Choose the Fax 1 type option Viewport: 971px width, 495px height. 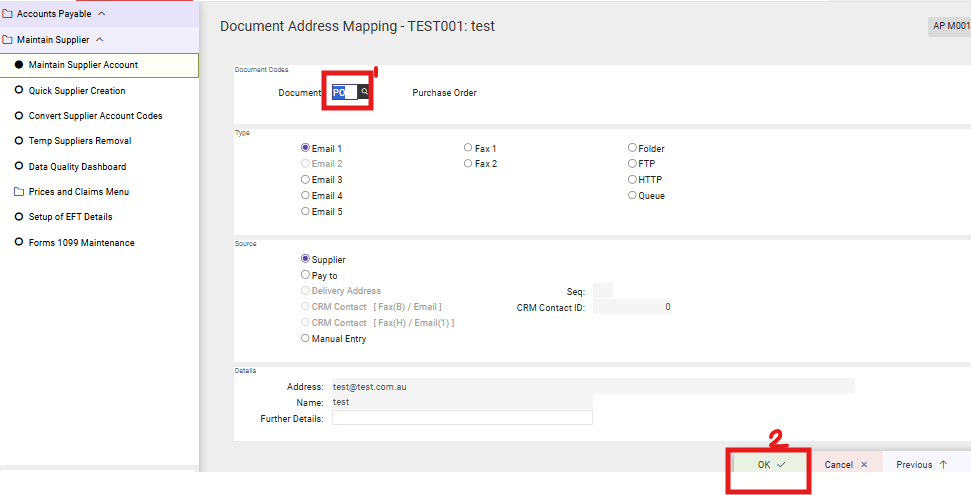click(468, 148)
